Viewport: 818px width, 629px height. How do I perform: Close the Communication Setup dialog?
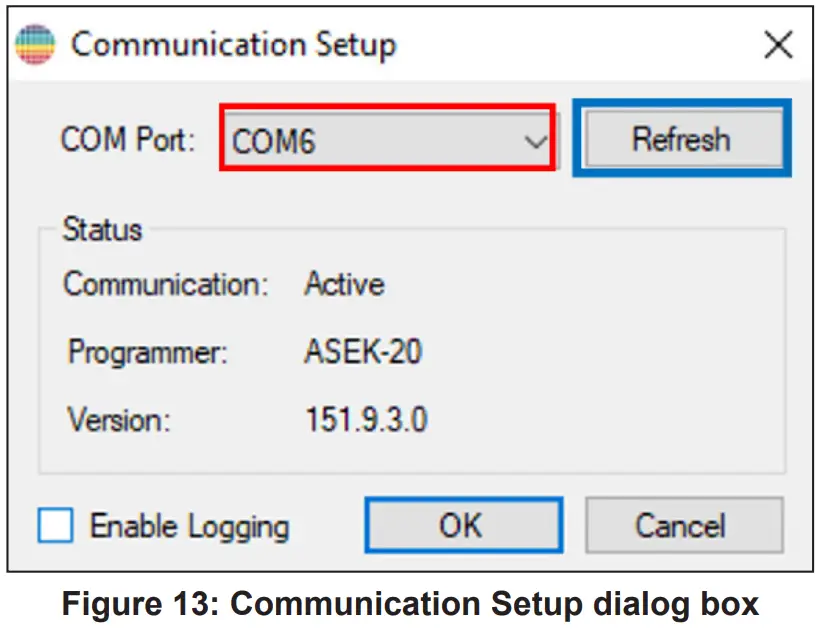[777, 45]
